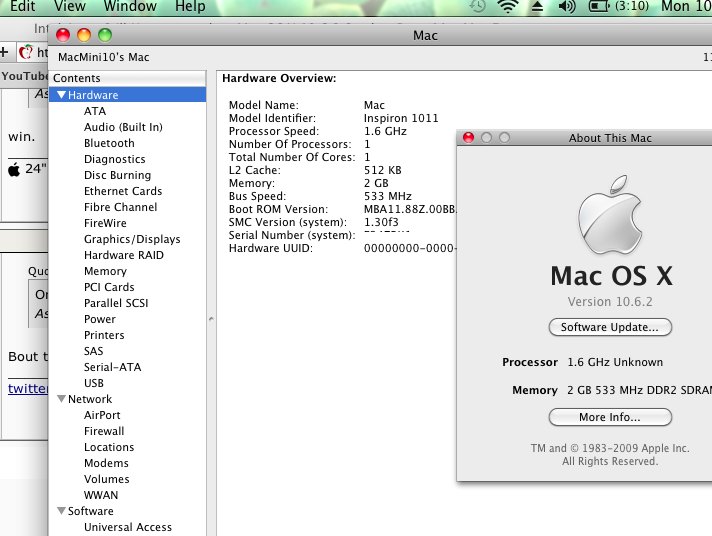Click the Hardware Overview heading
712x536 pixels.
(x=279, y=78)
